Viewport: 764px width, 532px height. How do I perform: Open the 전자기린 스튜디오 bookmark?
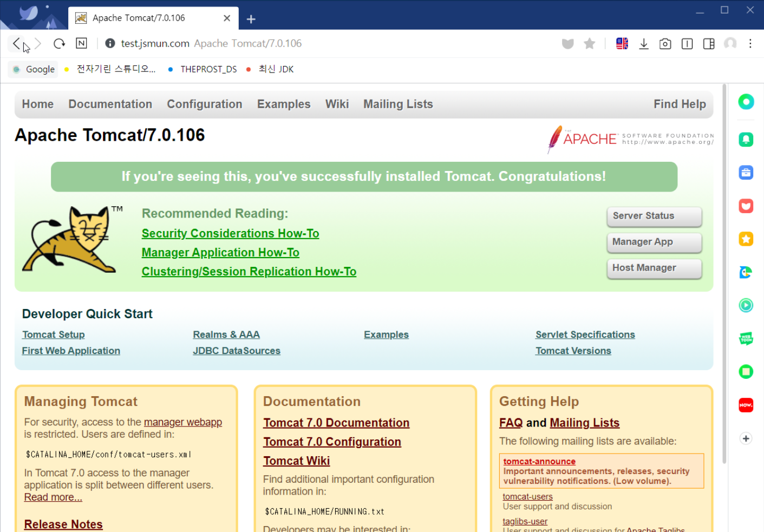[110, 69]
